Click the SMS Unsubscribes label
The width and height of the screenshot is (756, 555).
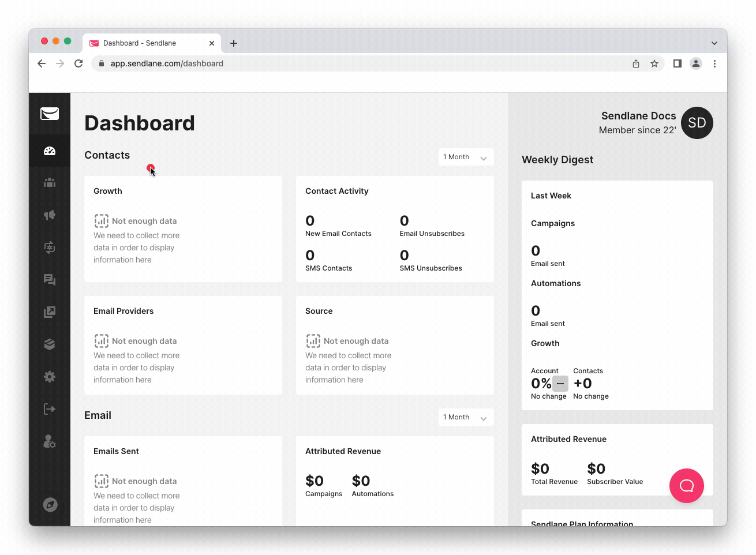431,268
